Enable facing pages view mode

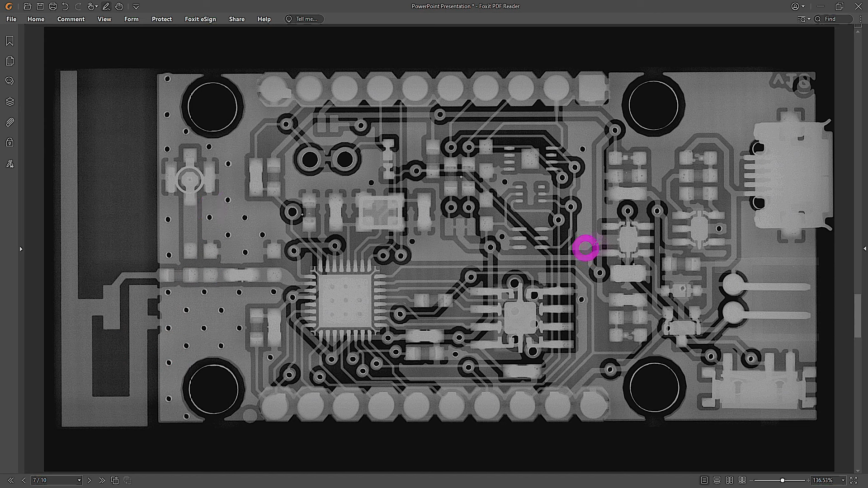pyautogui.click(x=729, y=480)
